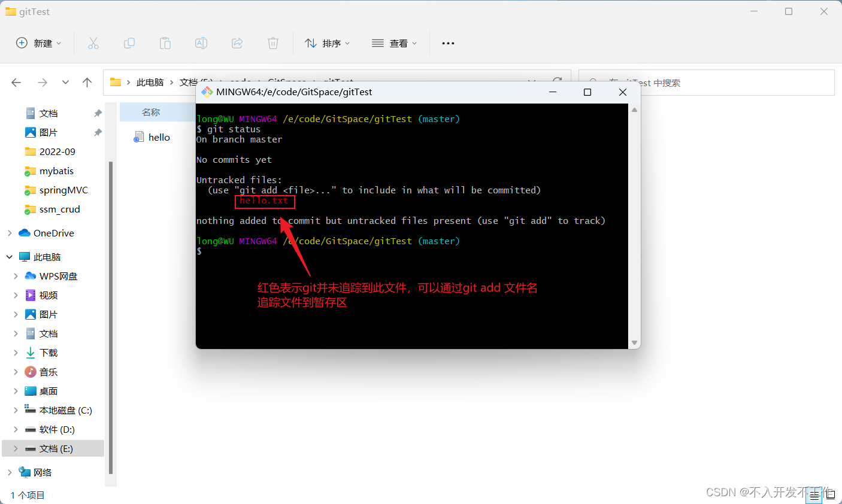Maximize the MINGW64 terminal window
The height and width of the screenshot is (504, 842).
pyautogui.click(x=587, y=92)
